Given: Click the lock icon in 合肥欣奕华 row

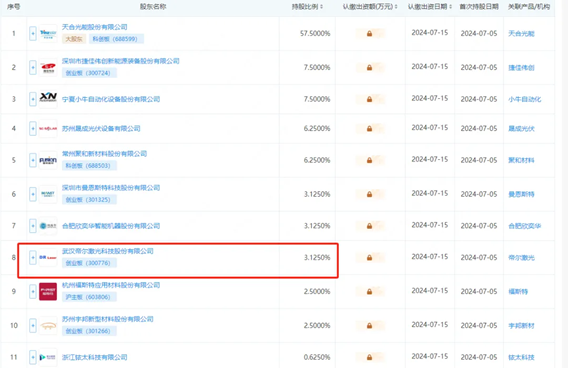Looking at the screenshot, I should (369, 226).
